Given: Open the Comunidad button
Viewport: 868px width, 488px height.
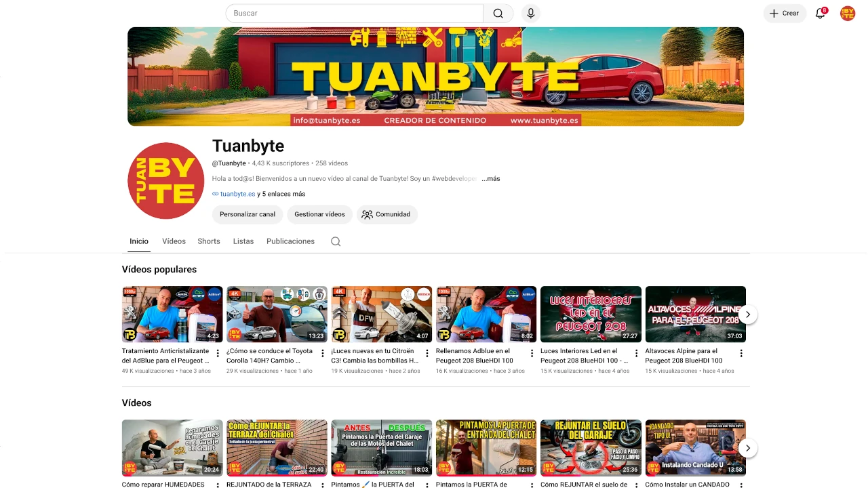Looking at the screenshot, I should point(387,214).
